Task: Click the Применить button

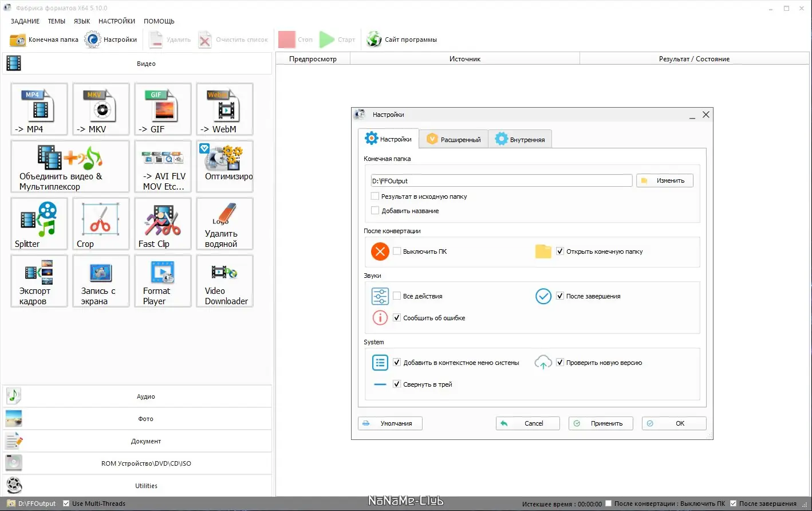Action: pos(601,423)
